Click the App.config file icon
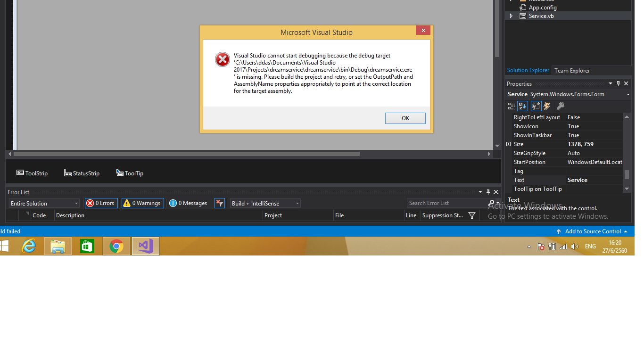 [522, 8]
